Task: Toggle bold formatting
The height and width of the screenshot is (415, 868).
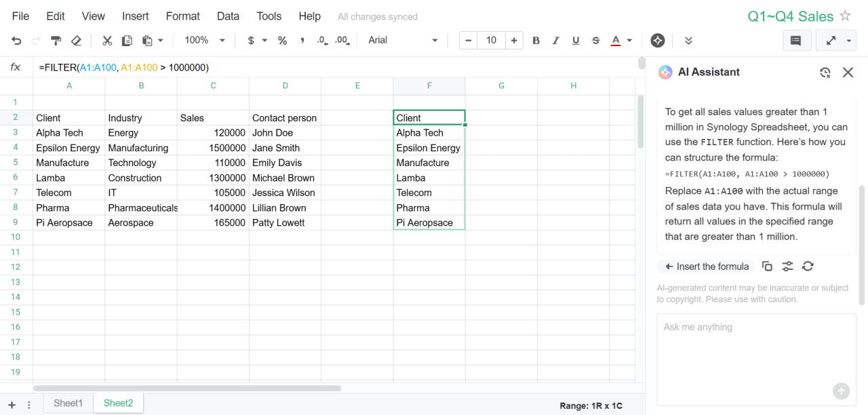Action: coord(536,41)
